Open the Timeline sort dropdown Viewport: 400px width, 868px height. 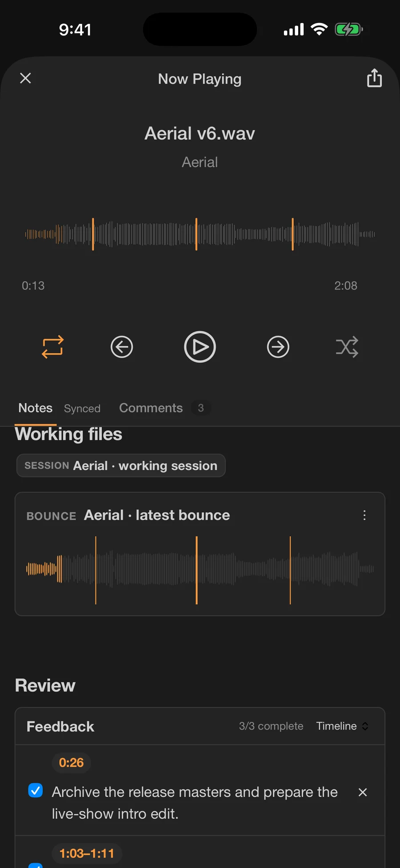[x=342, y=726]
